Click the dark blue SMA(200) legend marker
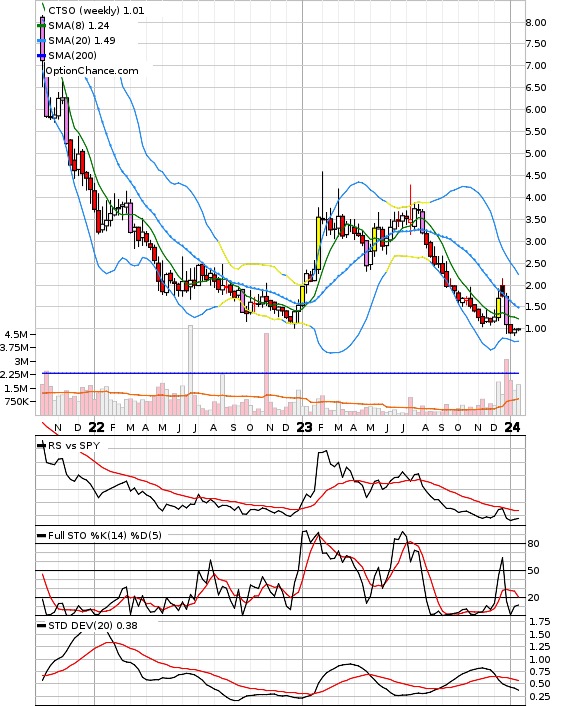 [41, 55]
